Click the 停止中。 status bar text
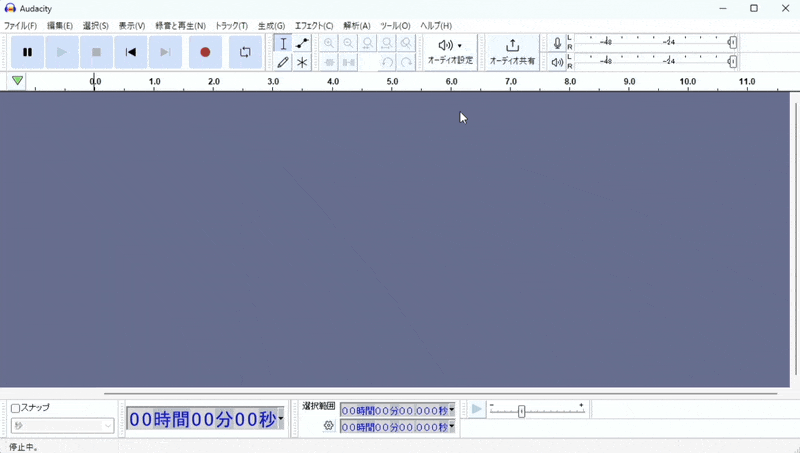 pyautogui.click(x=23, y=447)
